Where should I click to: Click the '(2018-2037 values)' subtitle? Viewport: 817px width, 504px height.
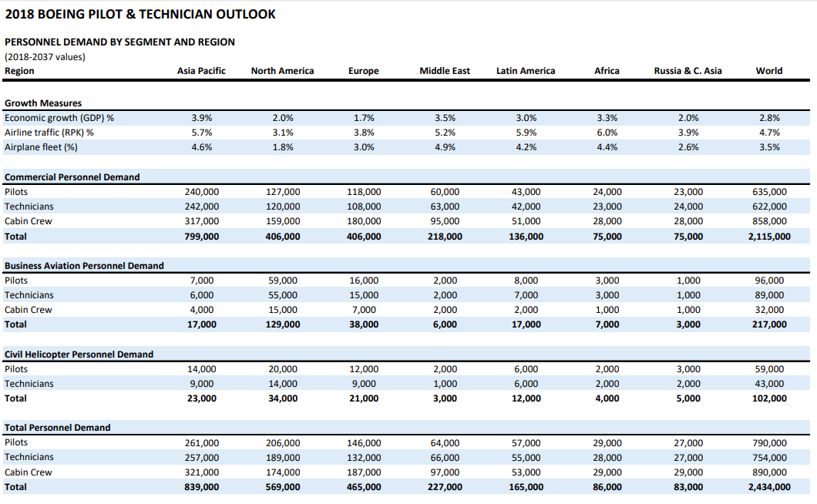point(45,57)
